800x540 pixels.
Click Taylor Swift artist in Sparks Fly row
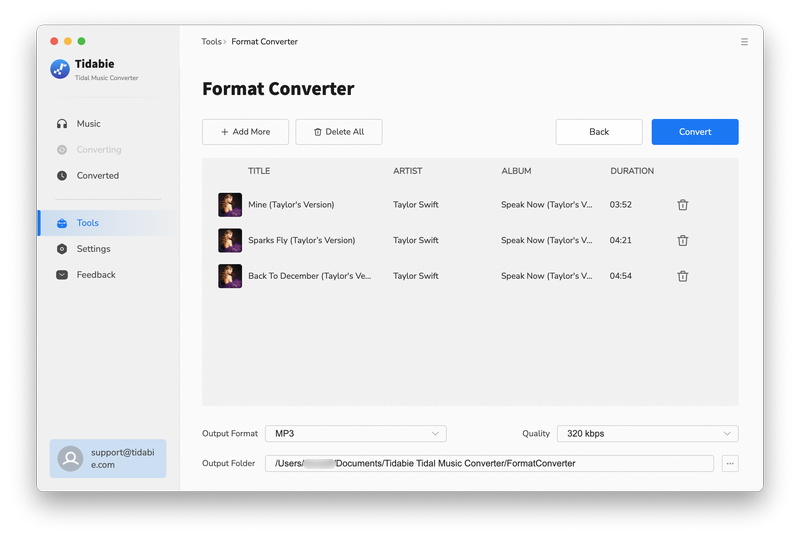pos(416,240)
